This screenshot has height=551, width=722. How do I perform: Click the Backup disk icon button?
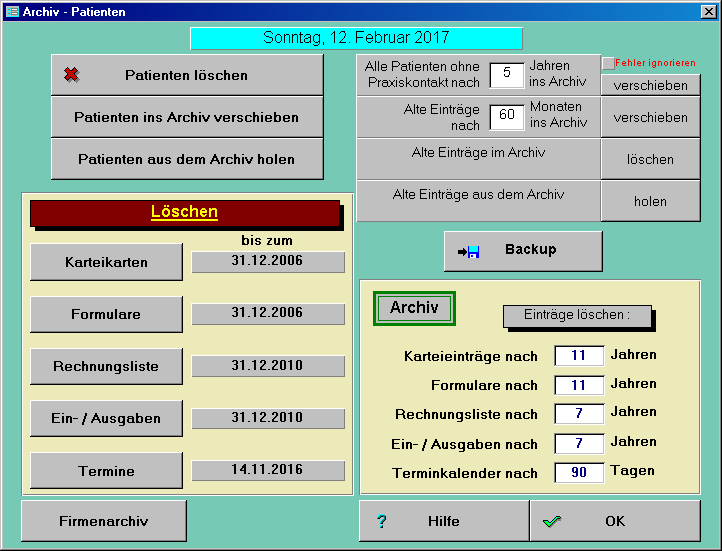[523, 251]
